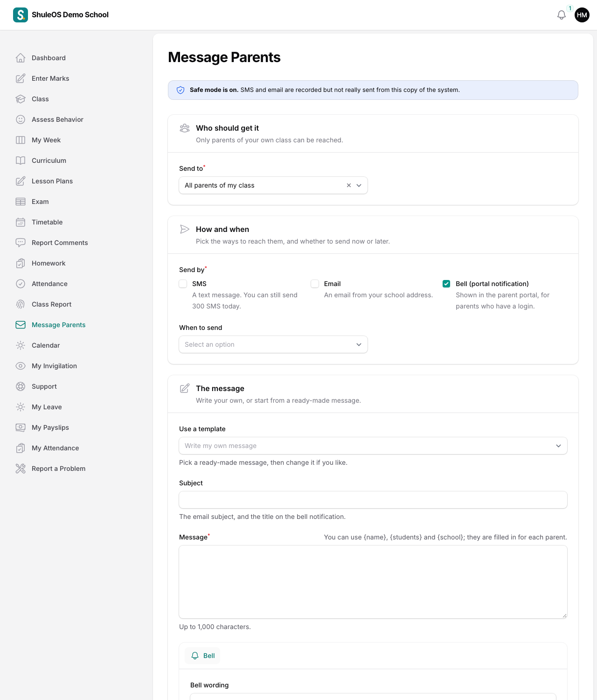The width and height of the screenshot is (597, 700).
Task: Open the notifications bell icon
Action: pos(562,15)
